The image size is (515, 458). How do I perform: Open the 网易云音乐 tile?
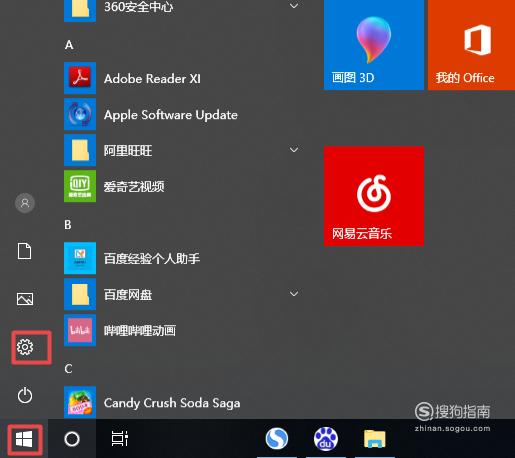[374, 196]
